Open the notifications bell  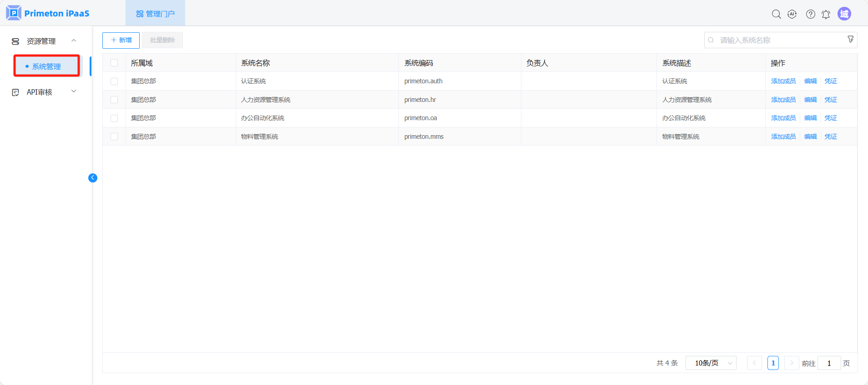tap(826, 14)
